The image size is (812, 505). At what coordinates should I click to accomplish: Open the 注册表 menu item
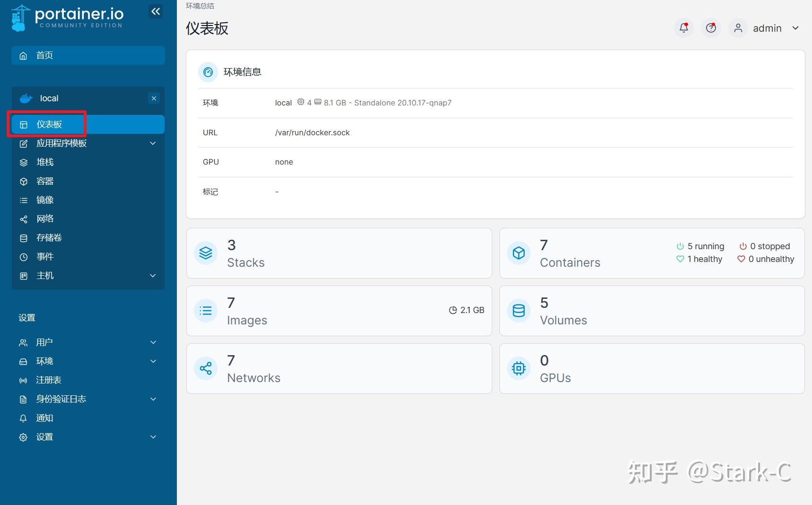coord(49,380)
